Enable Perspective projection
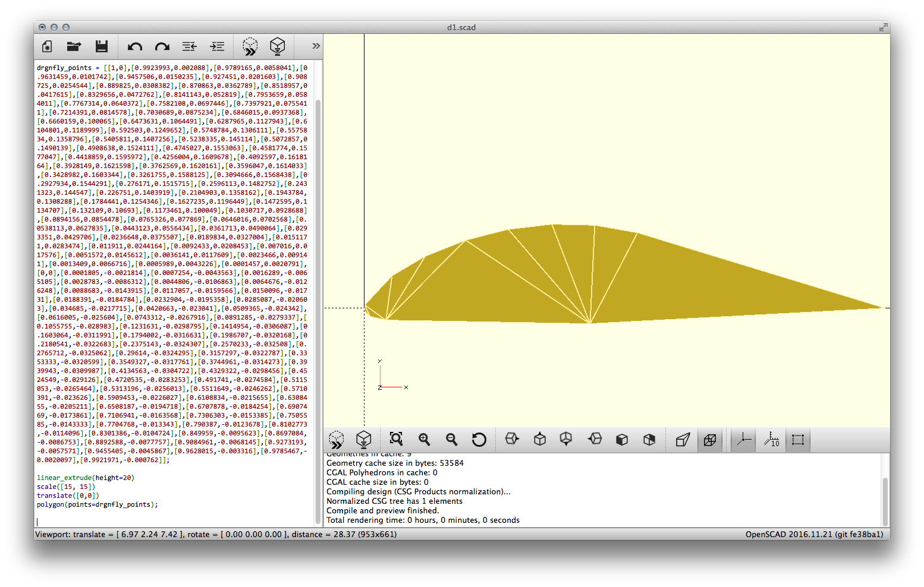 (x=683, y=440)
